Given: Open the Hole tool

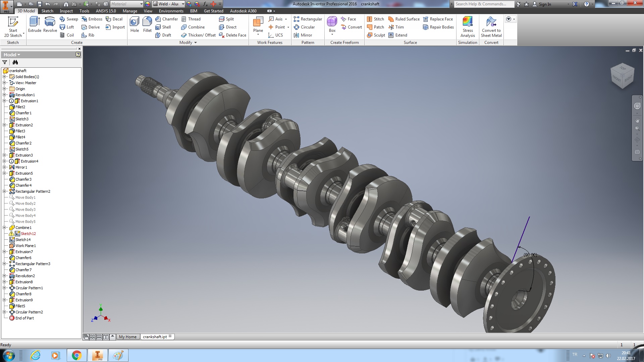Looking at the screenshot, I should [x=135, y=23].
